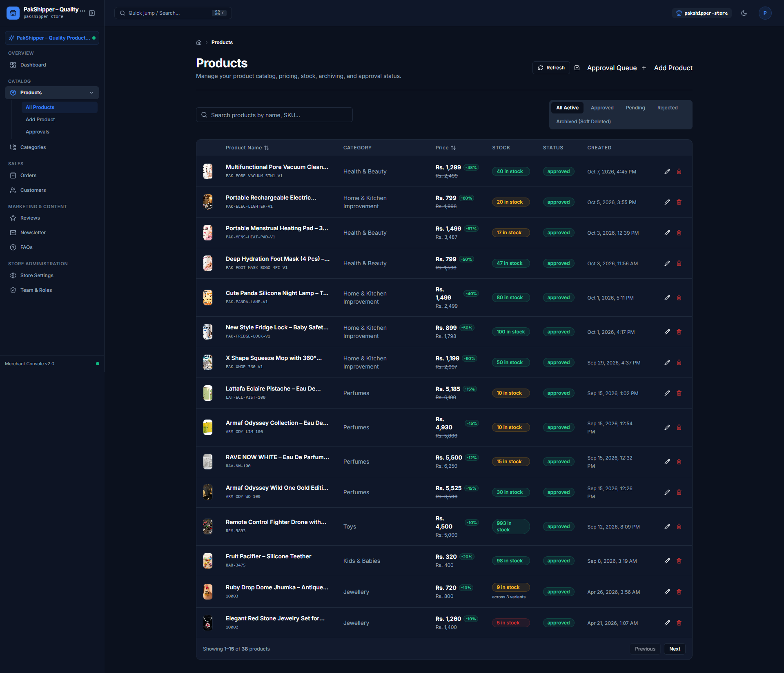Edit the Portable Menstrual Heating Pad
784x673 pixels.
click(x=667, y=233)
